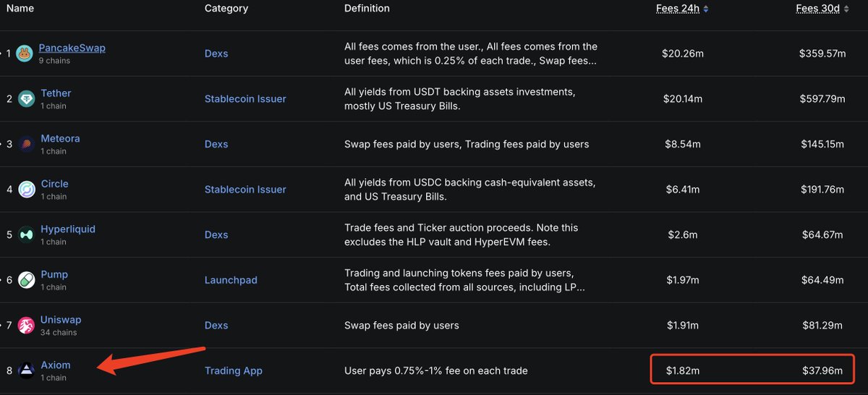Click the Uniswap logo icon
This screenshot has height=395, width=868.
[27, 326]
